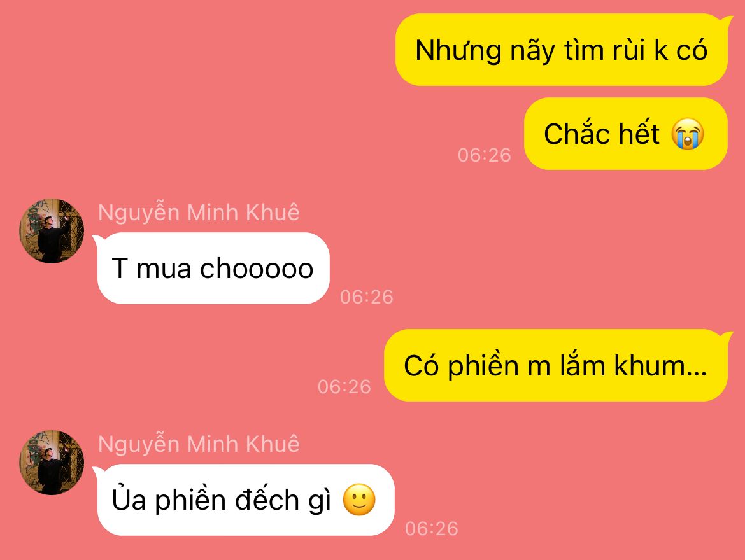Viewport: 745px width, 560px height.
Task: Tap the word 'chooooo' in the white bubble
Action: point(257,269)
